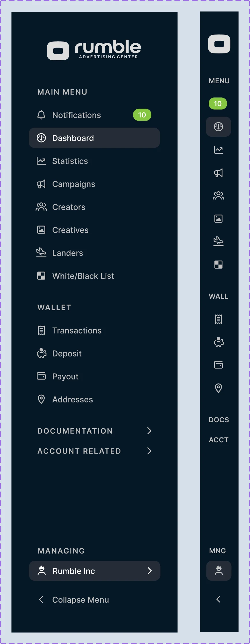250x644 pixels.
Task: Click the WALL label in the collapsed sidebar
Action: 218,296
